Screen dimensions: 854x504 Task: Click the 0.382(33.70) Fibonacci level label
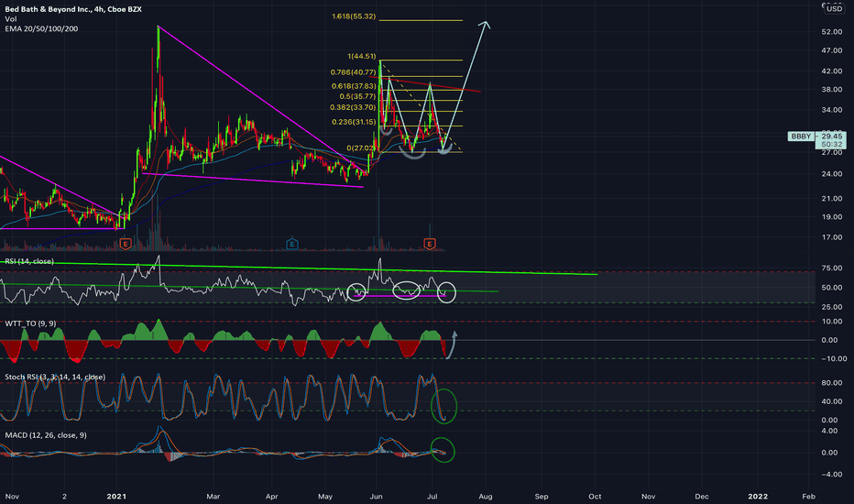pyautogui.click(x=353, y=107)
